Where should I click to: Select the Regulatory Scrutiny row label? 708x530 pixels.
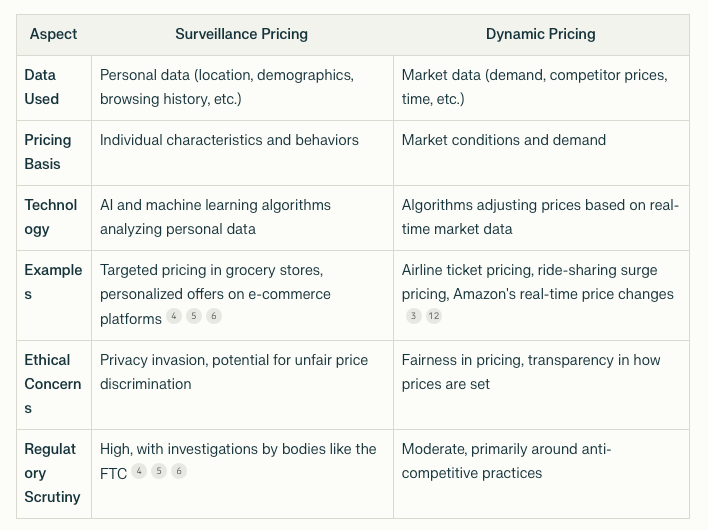point(52,473)
